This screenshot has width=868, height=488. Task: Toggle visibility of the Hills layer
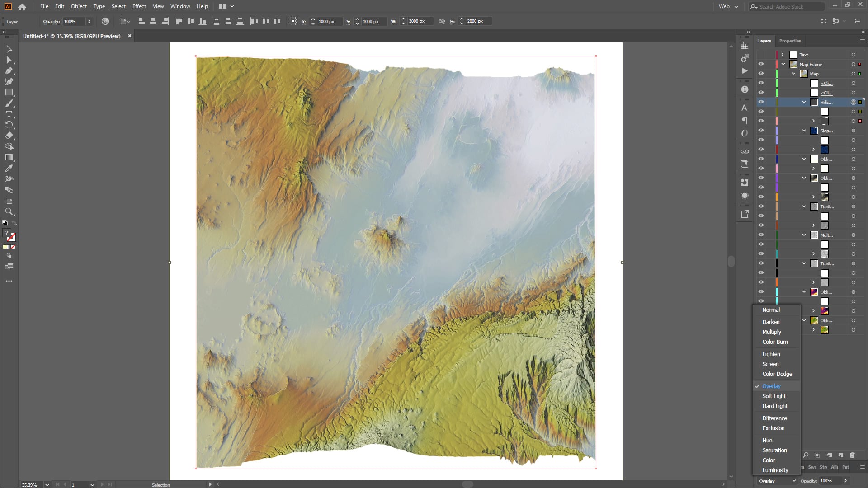pos(761,102)
